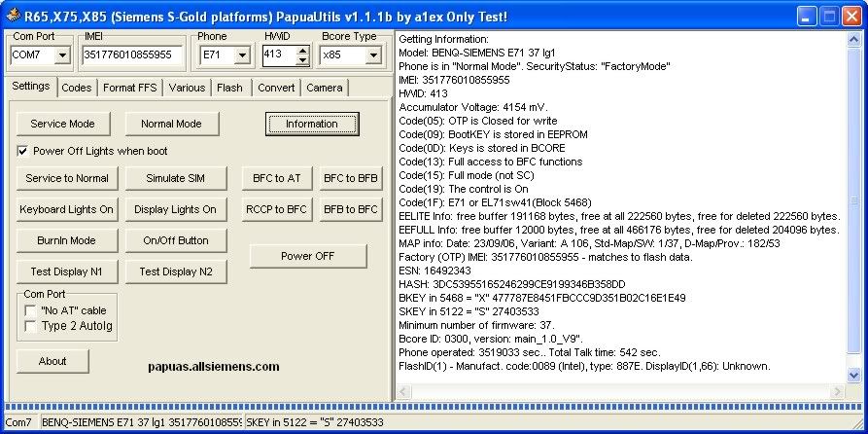Click the Normal Mode button

pos(172,124)
